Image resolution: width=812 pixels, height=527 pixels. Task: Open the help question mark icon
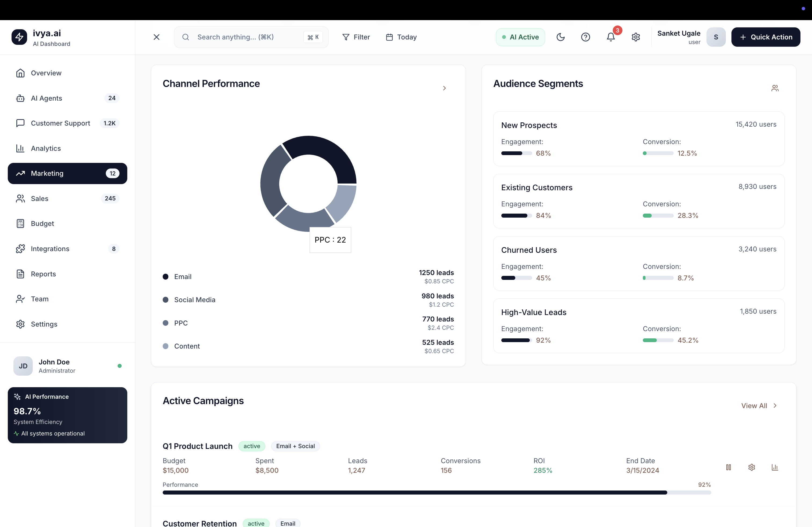click(x=585, y=37)
